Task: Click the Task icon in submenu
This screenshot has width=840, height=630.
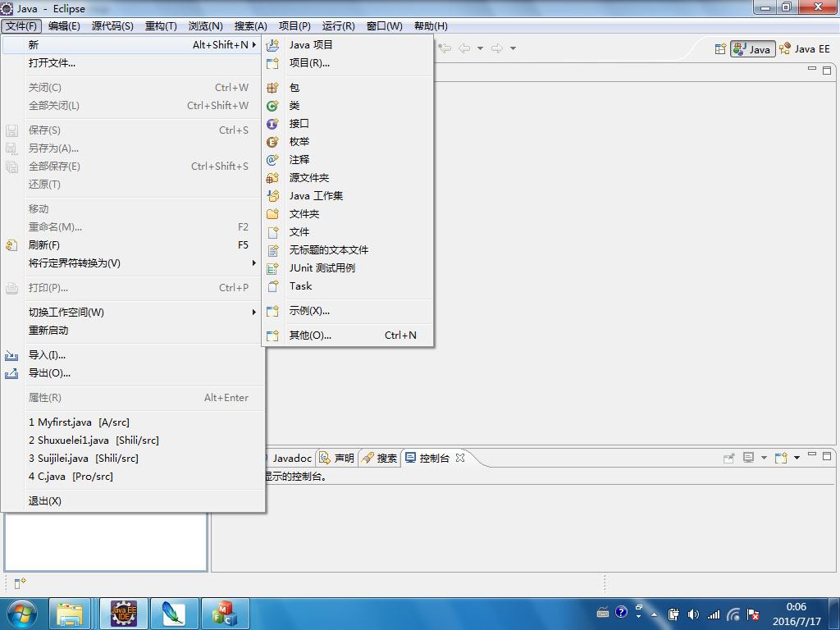Action: click(x=272, y=286)
